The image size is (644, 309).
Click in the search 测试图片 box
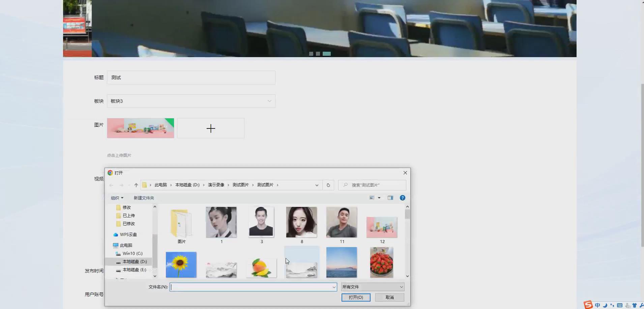pyautogui.click(x=372, y=185)
